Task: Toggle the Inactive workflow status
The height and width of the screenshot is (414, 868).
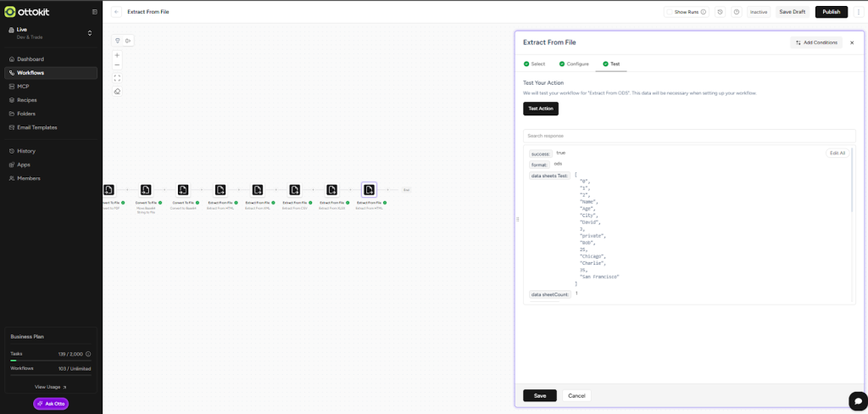Action: [x=758, y=12]
